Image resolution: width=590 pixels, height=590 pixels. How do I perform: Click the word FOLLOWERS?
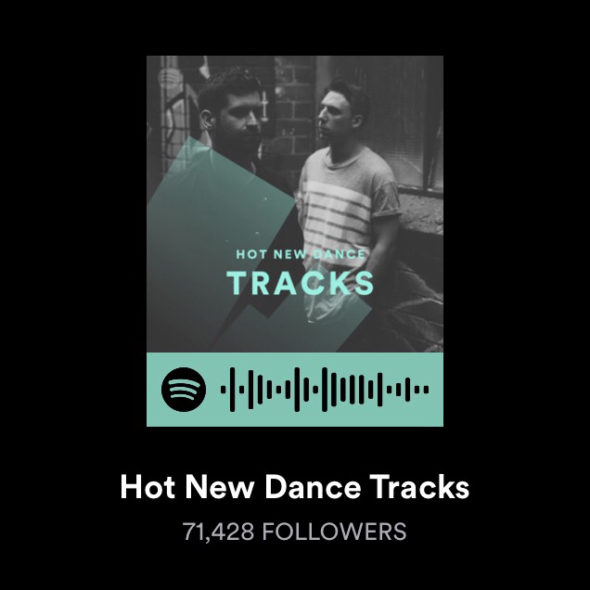pyautogui.click(x=334, y=531)
